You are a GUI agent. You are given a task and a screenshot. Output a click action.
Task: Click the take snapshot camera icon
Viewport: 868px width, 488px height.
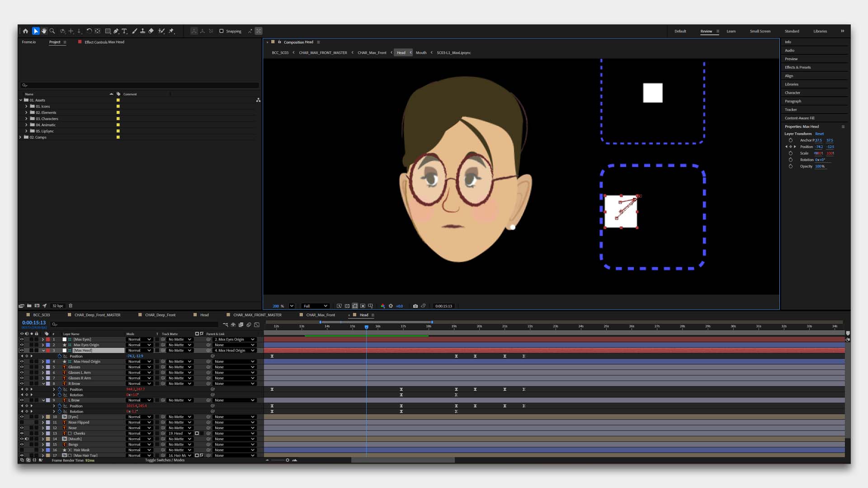pyautogui.click(x=415, y=306)
